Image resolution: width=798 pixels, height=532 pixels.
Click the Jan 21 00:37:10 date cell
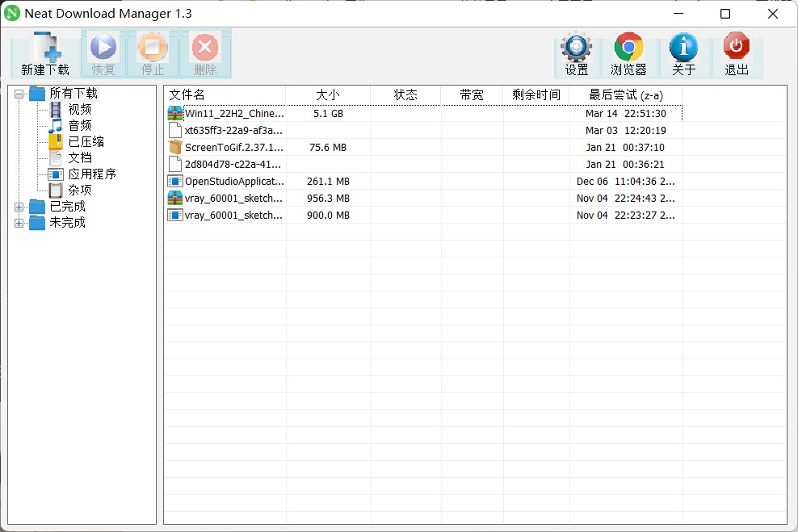(625, 148)
